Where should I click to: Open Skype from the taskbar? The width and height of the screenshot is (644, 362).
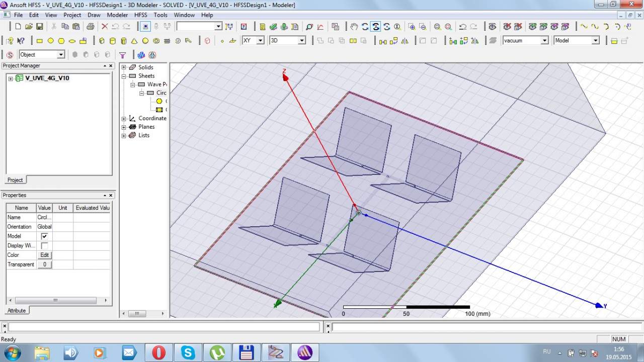[x=188, y=352]
